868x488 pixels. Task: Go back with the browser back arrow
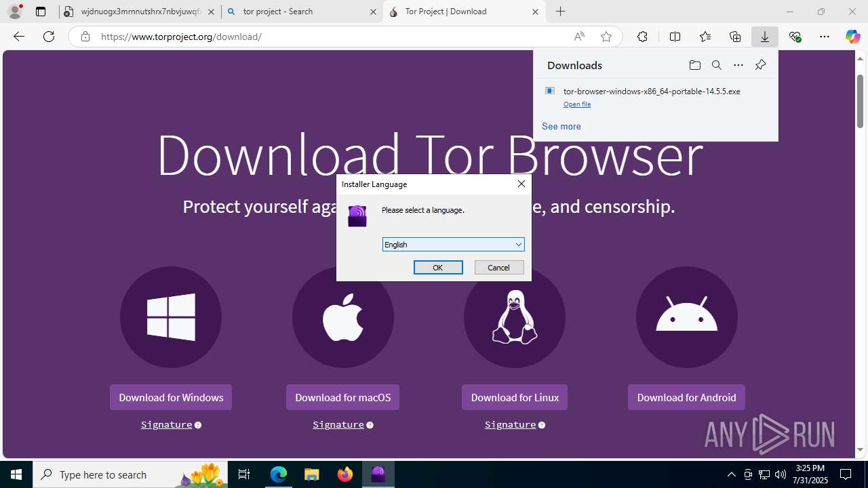click(x=19, y=37)
